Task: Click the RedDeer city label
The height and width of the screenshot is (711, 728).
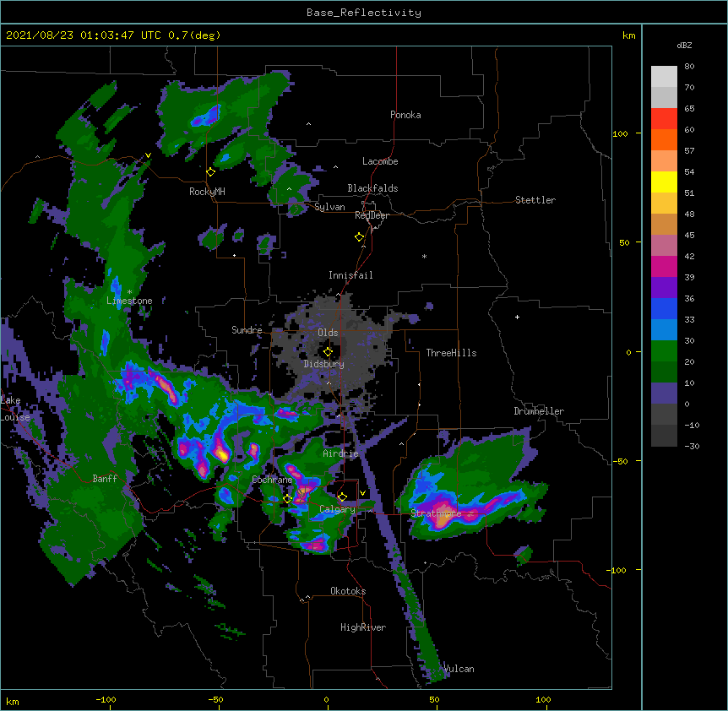Action: pos(372,215)
